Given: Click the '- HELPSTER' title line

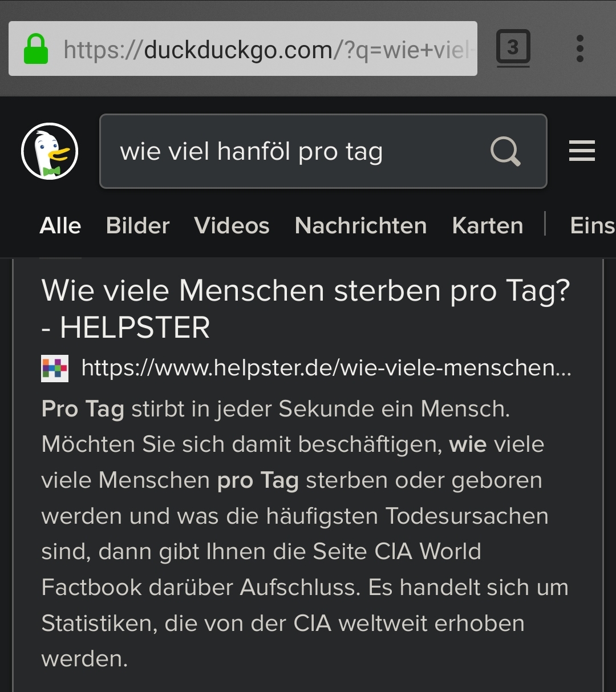Looking at the screenshot, I should [126, 327].
